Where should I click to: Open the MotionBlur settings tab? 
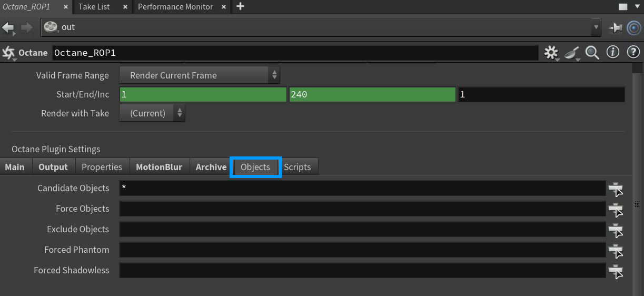[159, 167]
